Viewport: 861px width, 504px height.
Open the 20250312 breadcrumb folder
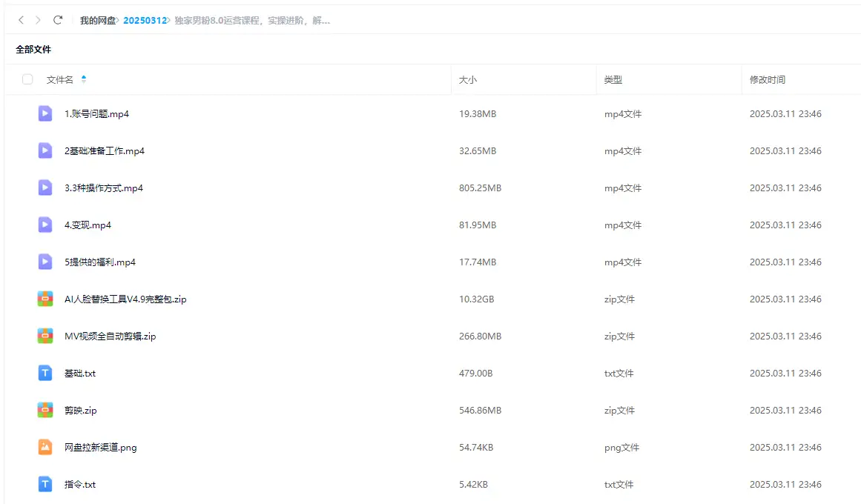145,21
